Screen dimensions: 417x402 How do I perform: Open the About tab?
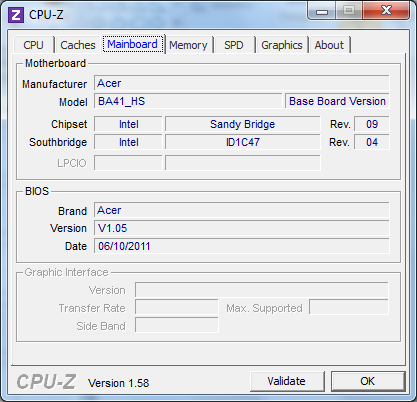pos(329,45)
